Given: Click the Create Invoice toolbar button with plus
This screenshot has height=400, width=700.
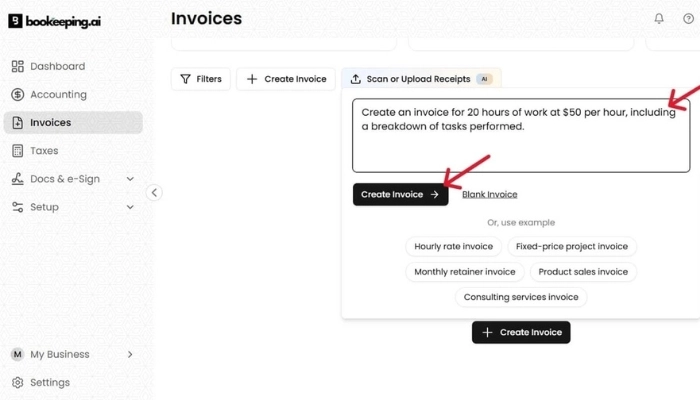Looking at the screenshot, I should pos(286,79).
